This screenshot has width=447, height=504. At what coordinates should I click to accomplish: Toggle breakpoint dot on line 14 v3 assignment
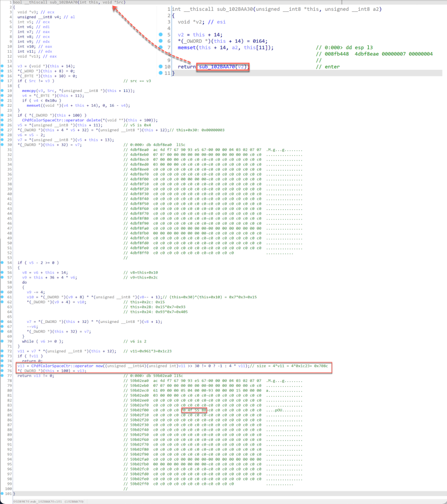2,66
